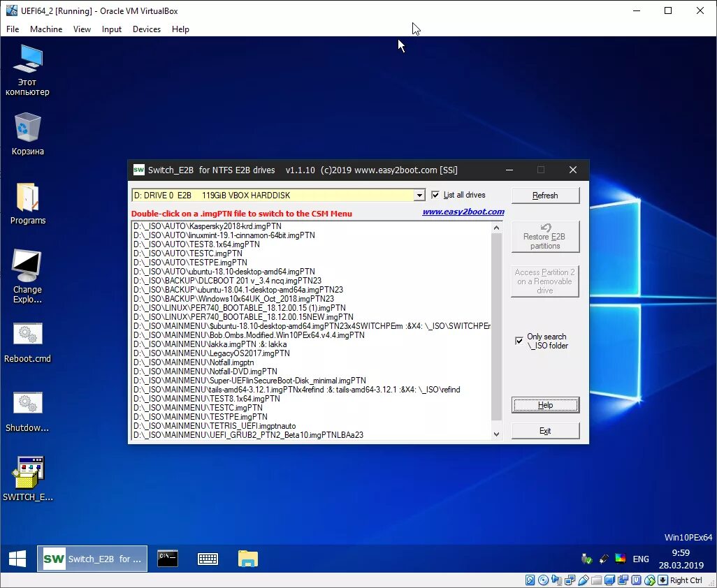Screen dimensions: 717x588
Task: Open the on-screen keyboard taskbar icon
Action: coord(208,558)
